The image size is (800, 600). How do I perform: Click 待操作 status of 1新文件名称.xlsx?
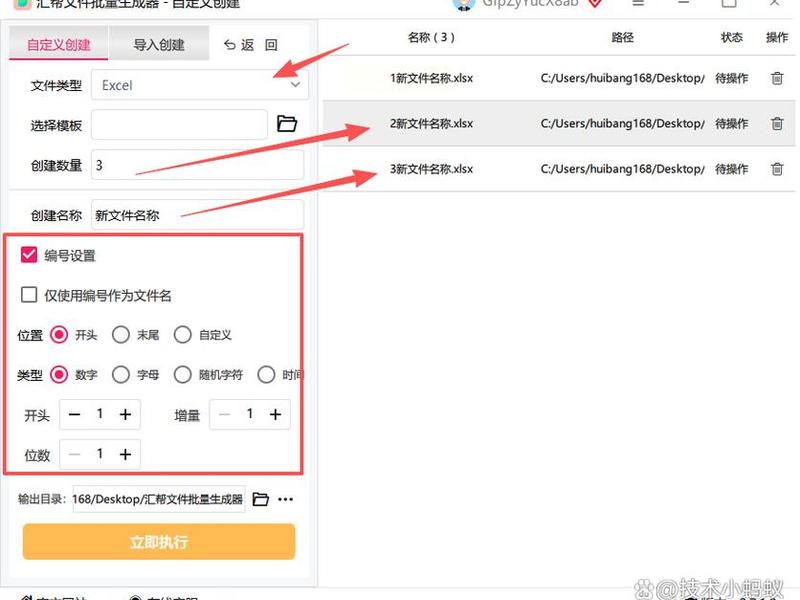732,78
